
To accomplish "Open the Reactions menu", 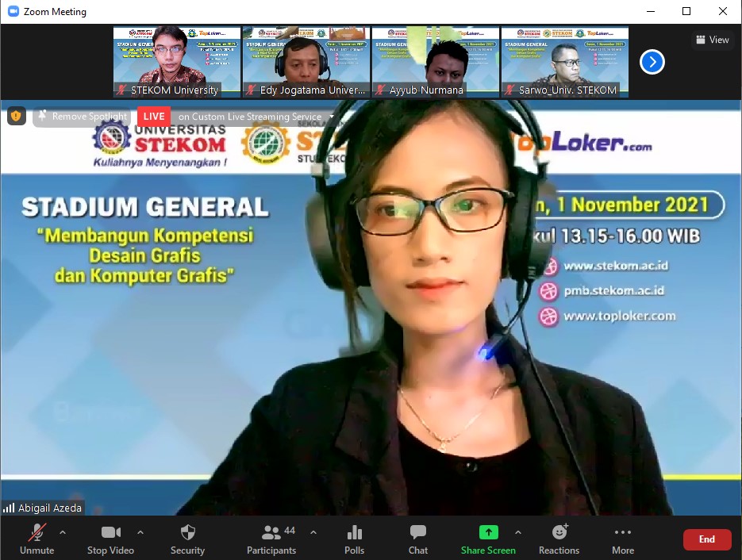I will click(x=559, y=539).
